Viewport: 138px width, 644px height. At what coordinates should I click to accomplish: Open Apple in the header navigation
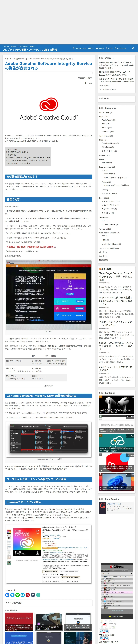click(x=109, y=48)
